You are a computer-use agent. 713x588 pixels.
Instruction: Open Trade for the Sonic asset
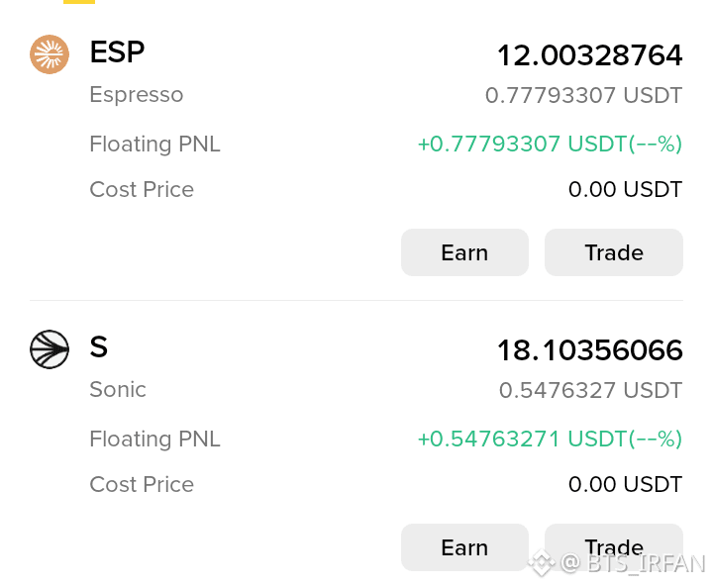[x=614, y=547]
